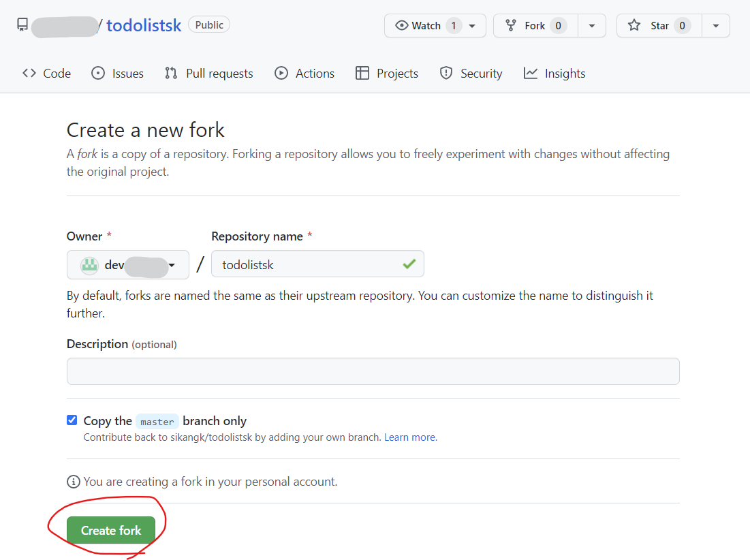
Task: Click the Star count badge showing 0
Action: point(682,26)
